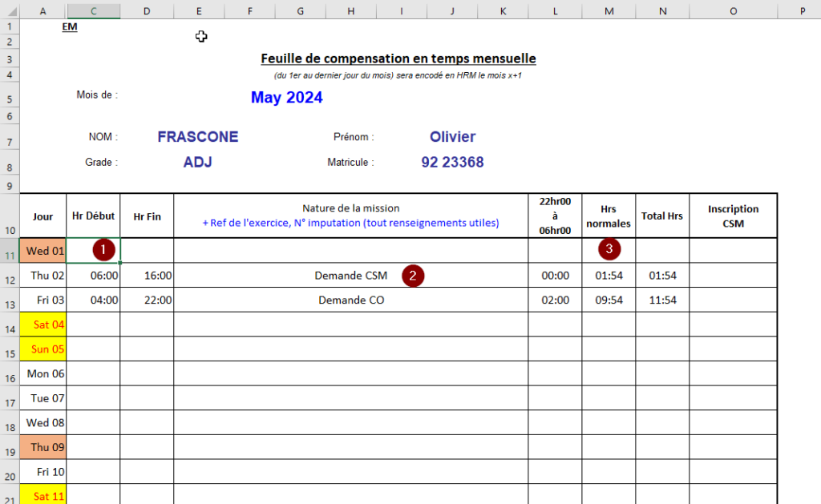Select the row 12 header

tap(9, 279)
